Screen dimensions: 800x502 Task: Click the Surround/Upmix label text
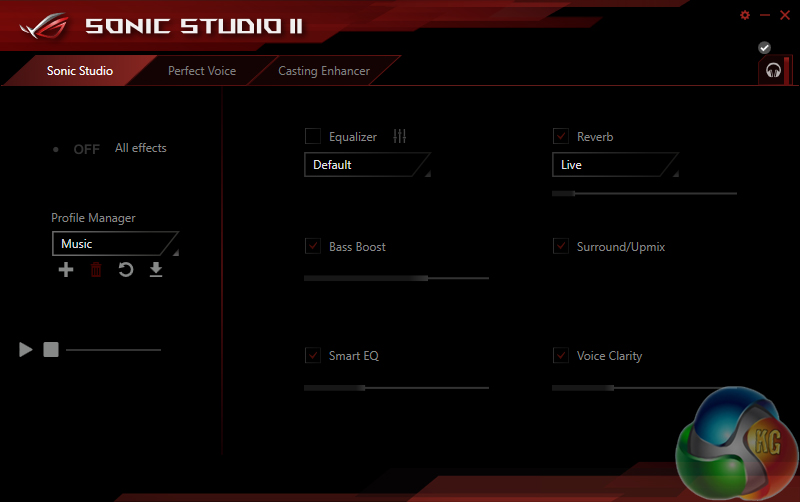[x=621, y=247]
